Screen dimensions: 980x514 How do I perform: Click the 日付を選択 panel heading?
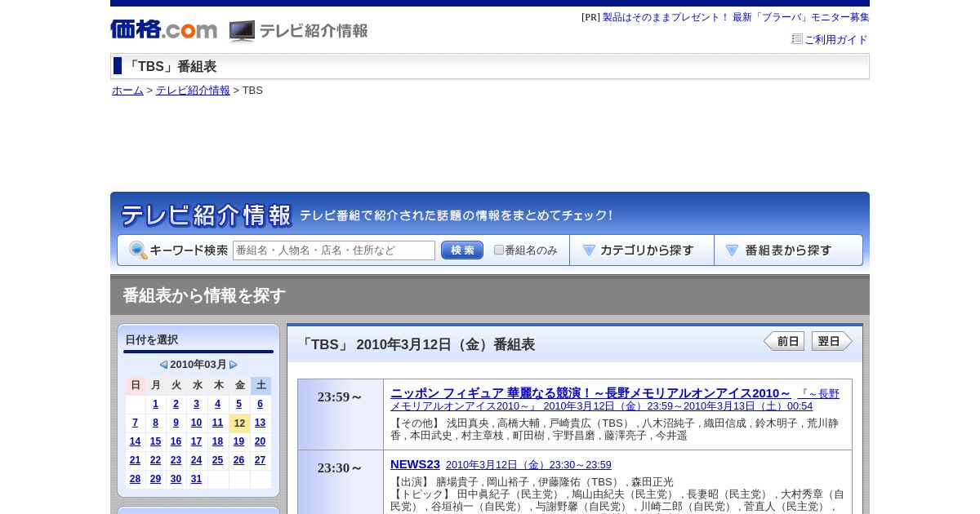(x=151, y=340)
